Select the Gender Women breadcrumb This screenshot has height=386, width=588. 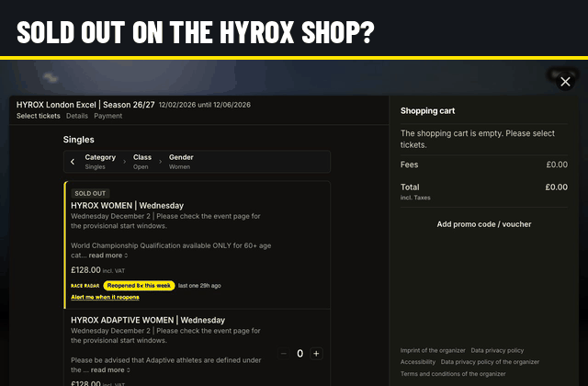[x=181, y=162]
